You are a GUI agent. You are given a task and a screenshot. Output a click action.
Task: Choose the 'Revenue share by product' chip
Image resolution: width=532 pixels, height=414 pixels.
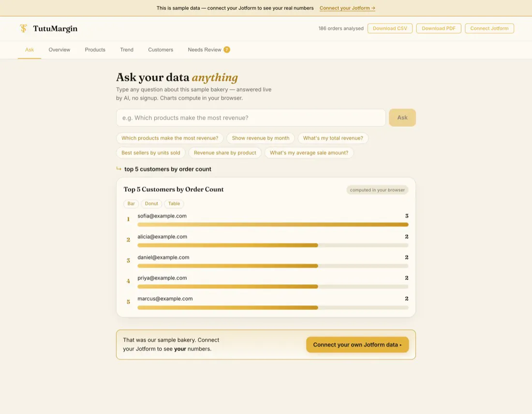(x=225, y=153)
